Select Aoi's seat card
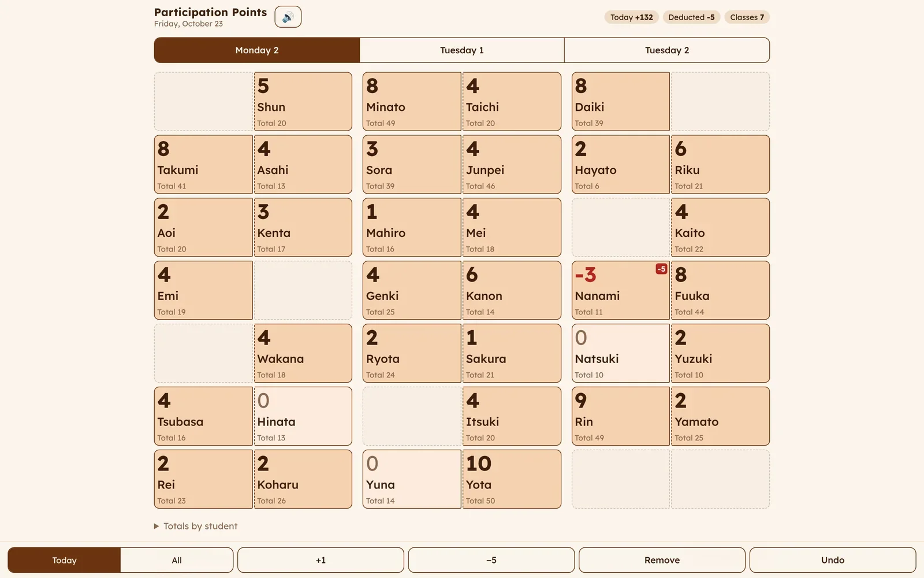 point(203,227)
